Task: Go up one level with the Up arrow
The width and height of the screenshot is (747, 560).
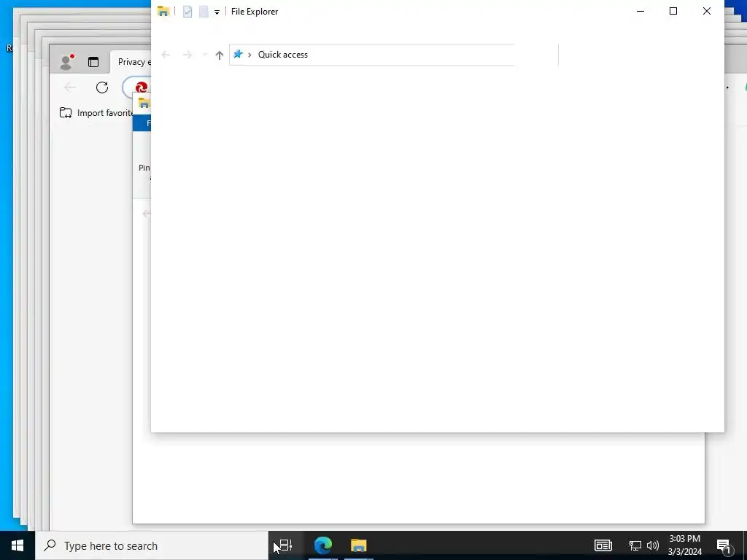Action: point(219,55)
